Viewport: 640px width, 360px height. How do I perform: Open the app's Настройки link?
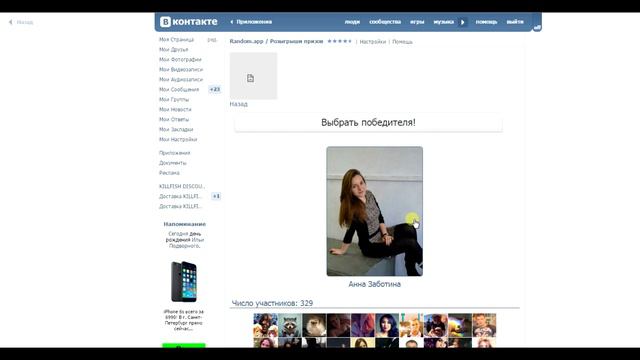pos(373,42)
